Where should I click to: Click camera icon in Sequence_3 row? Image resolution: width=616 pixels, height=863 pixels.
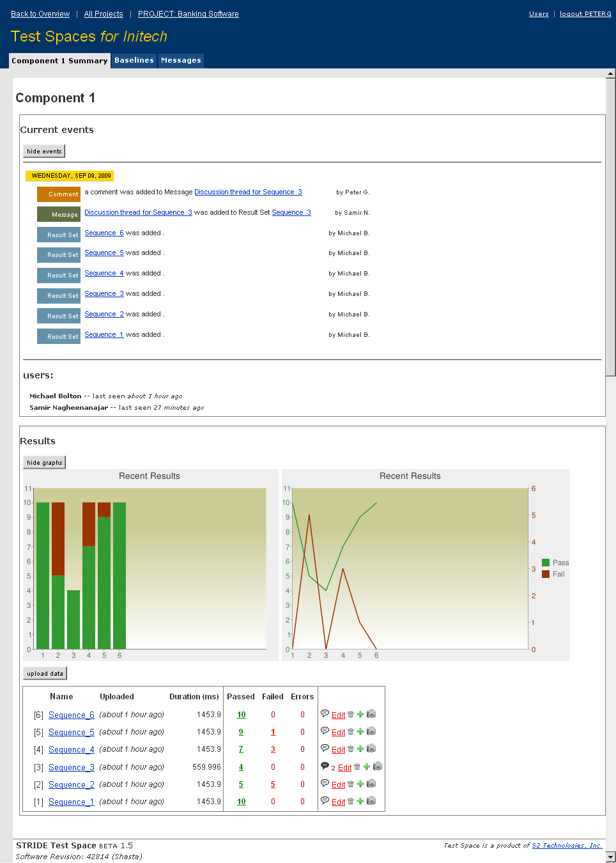(378, 766)
